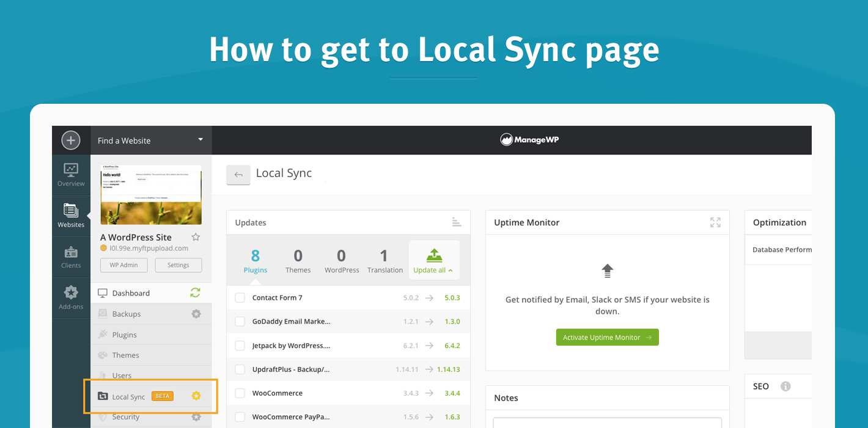The image size is (868, 428).
Task: Click the Contact Form 7 version 5.0.3
Action: [452, 298]
